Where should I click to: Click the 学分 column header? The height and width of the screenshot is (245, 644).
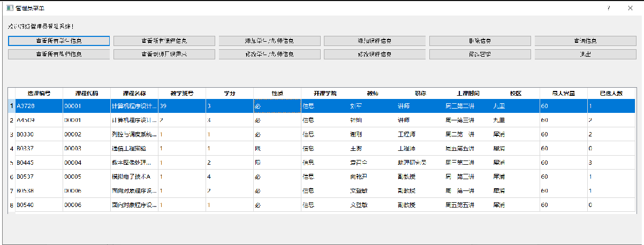(x=230, y=93)
